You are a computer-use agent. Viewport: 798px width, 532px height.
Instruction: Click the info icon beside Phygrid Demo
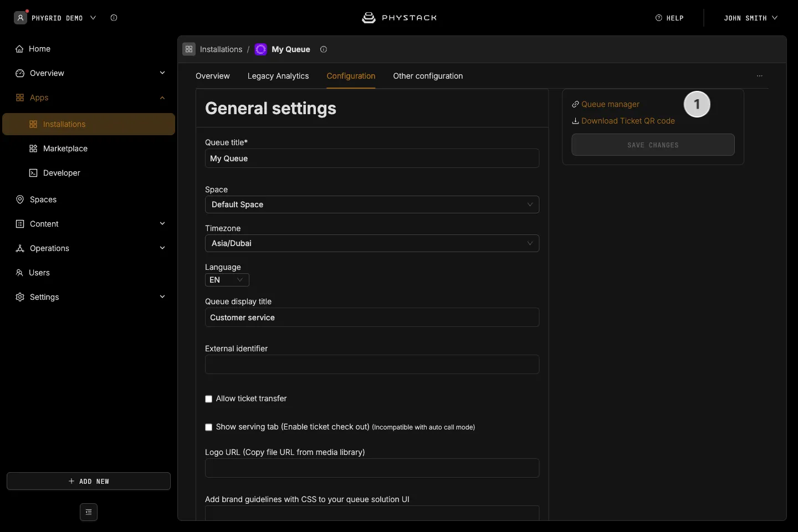click(x=114, y=18)
